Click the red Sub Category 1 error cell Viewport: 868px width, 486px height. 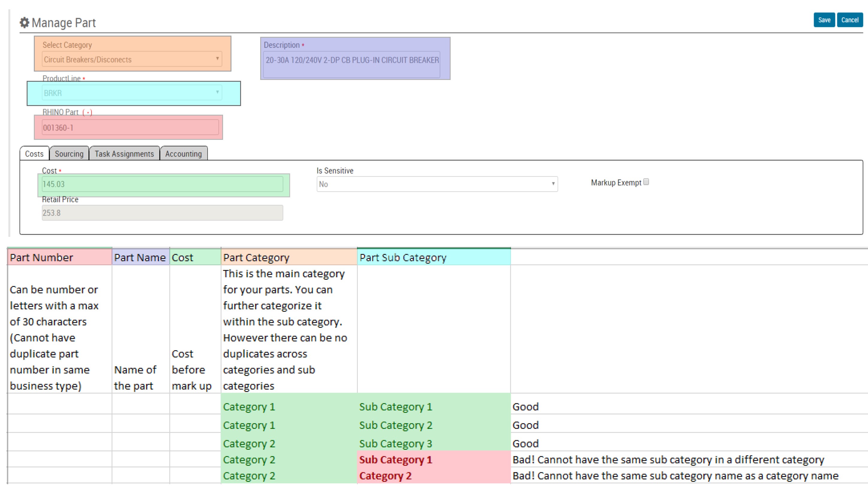click(396, 459)
